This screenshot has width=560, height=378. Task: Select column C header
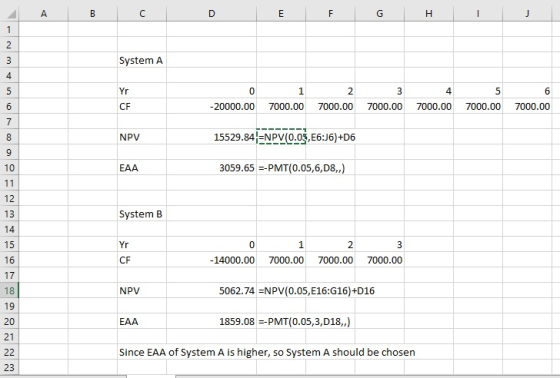click(142, 14)
